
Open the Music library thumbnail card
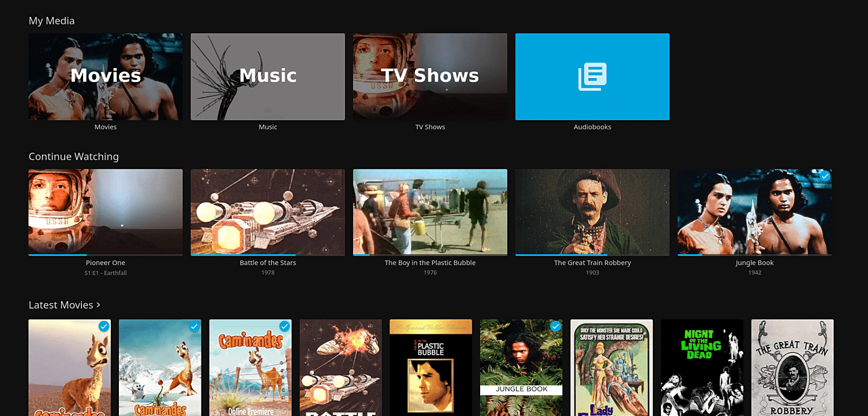[x=268, y=77]
